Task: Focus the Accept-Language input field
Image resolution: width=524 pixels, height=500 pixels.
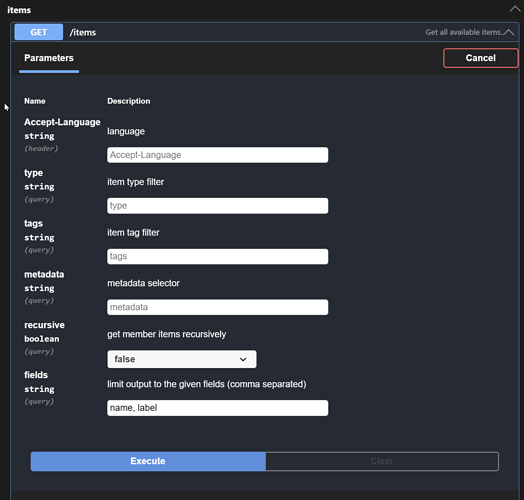Action: pos(218,155)
